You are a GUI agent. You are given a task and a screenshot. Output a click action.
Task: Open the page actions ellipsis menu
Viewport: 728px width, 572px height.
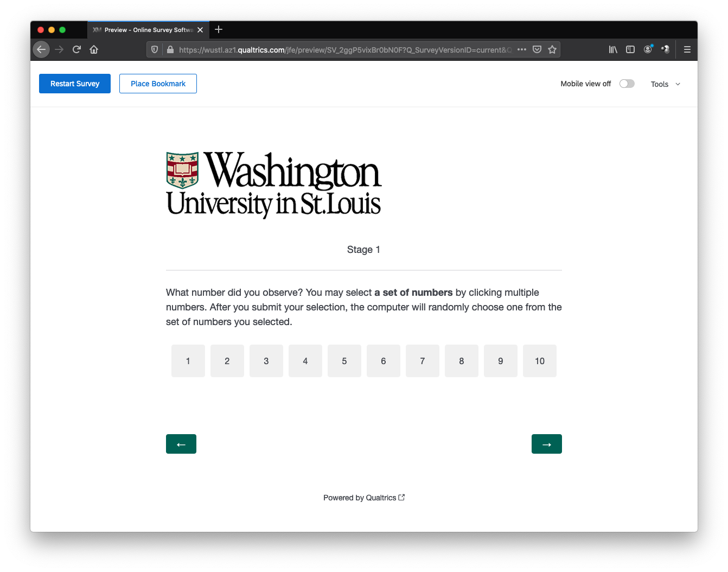click(522, 49)
